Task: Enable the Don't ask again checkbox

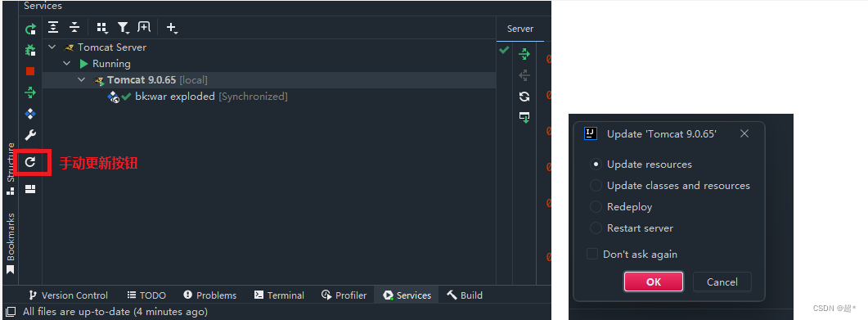Action: (592, 254)
